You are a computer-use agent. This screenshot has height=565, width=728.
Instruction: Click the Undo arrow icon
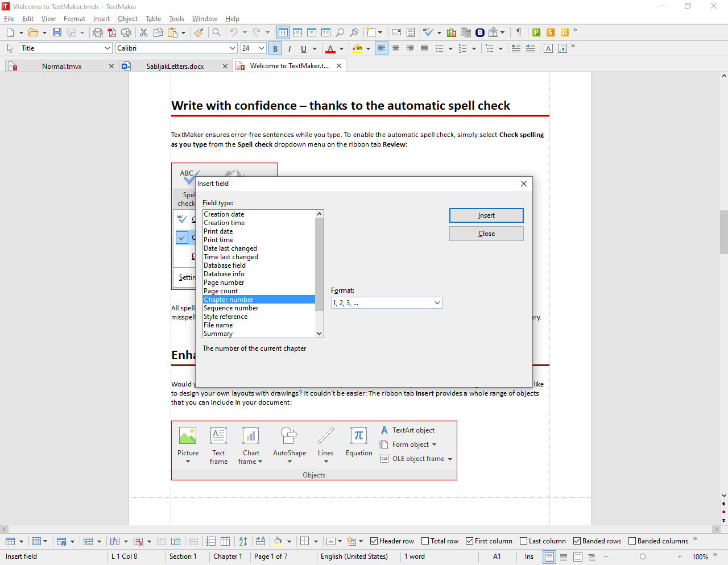pyautogui.click(x=234, y=32)
